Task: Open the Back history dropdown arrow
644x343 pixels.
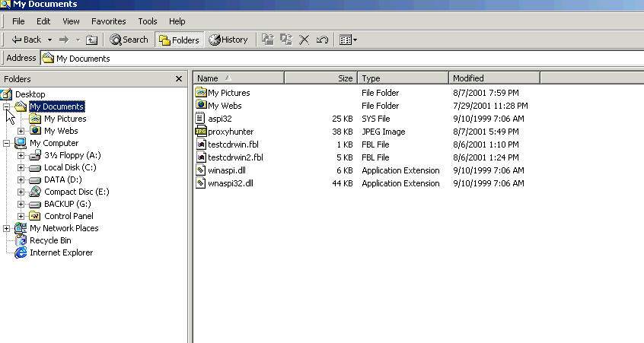Action: [49, 40]
